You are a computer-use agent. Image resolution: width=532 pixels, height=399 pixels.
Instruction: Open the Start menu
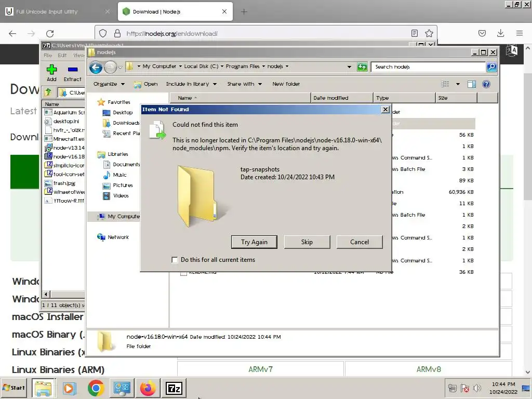click(14, 388)
